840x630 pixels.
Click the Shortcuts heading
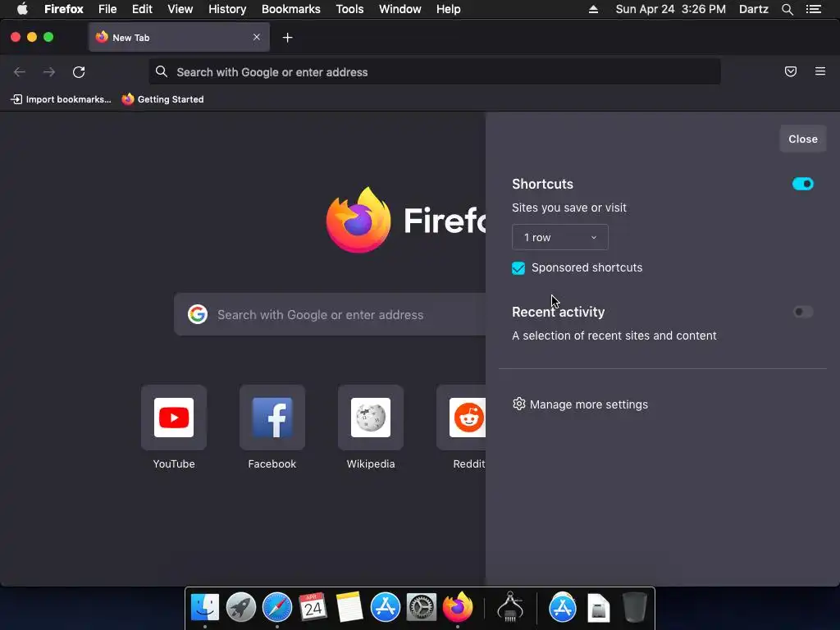[x=542, y=184]
